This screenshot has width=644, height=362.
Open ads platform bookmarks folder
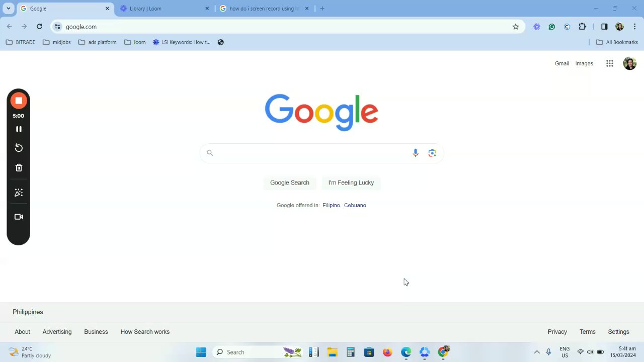click(98, 42)
